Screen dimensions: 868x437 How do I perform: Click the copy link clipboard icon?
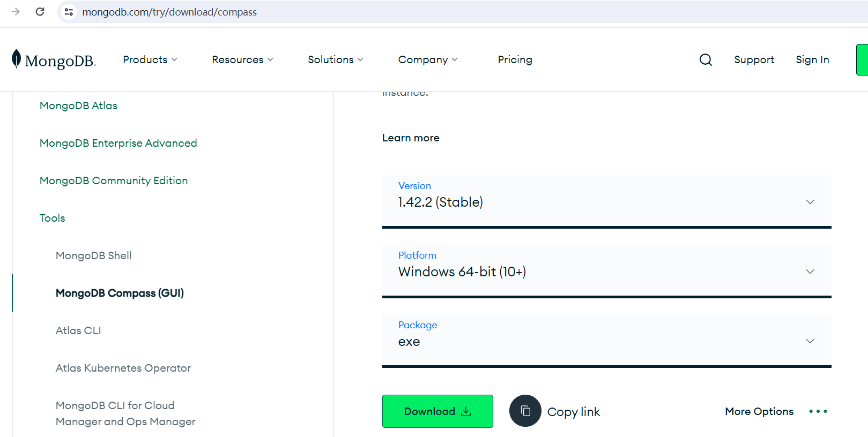525,411
